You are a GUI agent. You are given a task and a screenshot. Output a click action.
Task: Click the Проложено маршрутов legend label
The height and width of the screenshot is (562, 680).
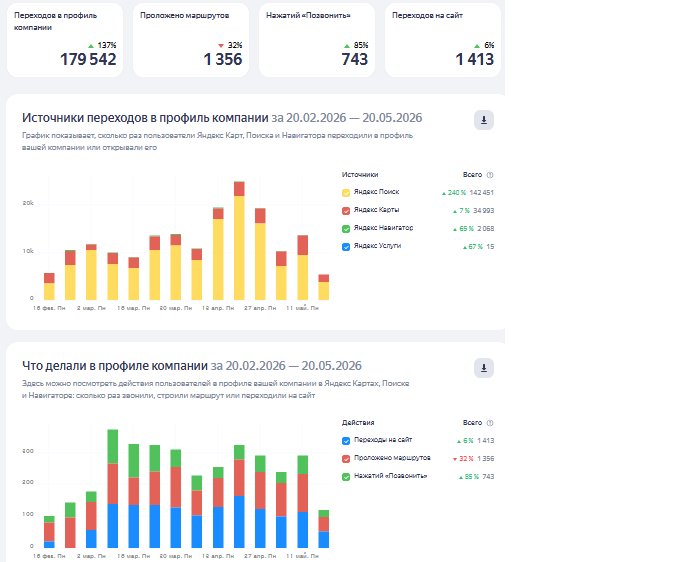click(x=392, y=458)
